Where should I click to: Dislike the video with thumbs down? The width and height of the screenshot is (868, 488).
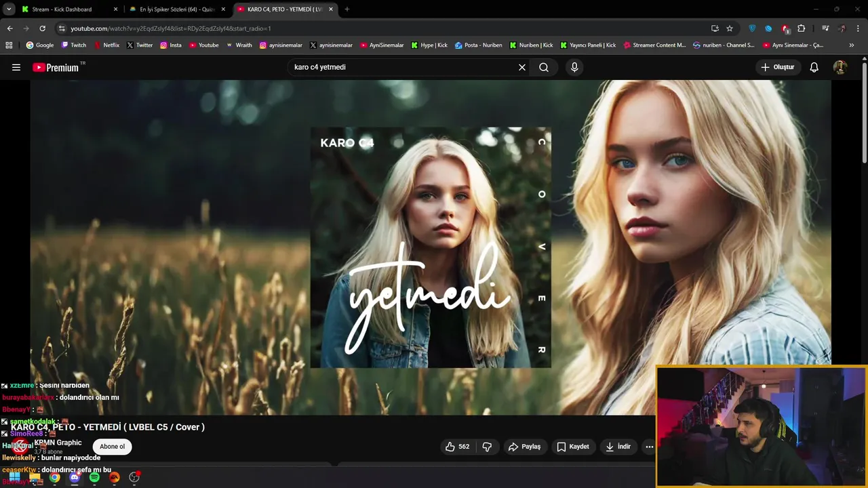[x=487, y=447]
